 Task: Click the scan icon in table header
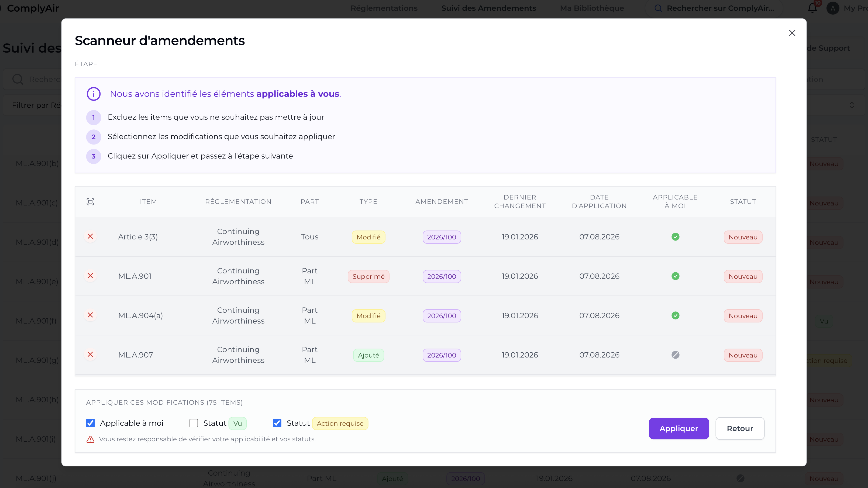click(90, 202)
